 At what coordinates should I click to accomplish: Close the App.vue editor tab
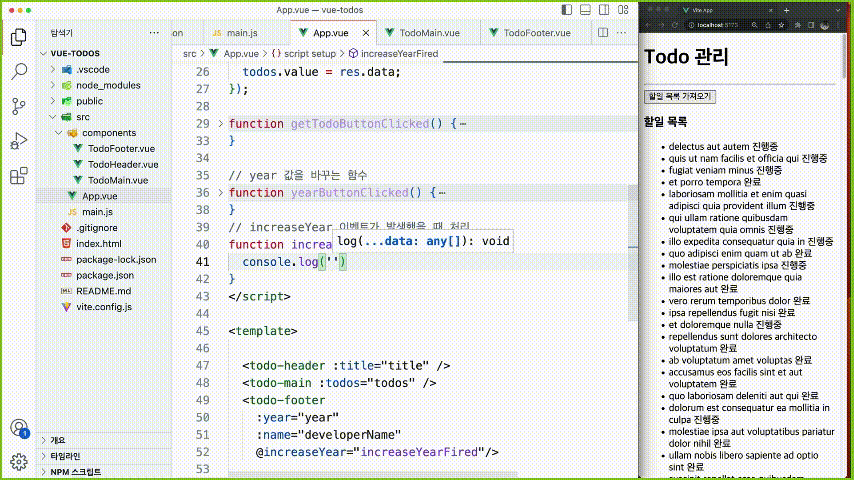[x=366, y=33]
